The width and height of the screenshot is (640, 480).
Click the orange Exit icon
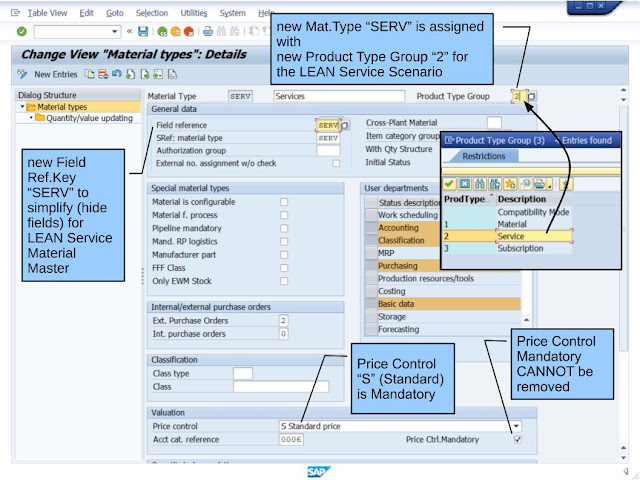[176, 31]
